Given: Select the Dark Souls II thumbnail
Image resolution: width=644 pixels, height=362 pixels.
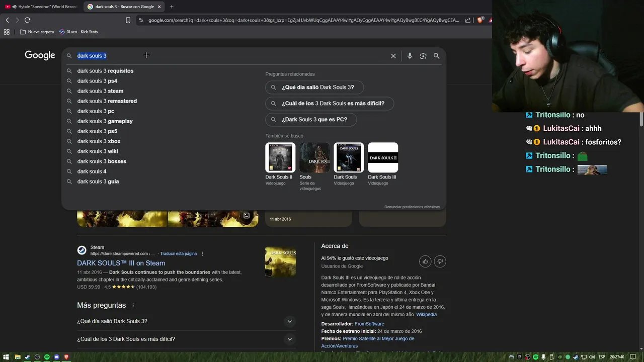Looking at the screenshot, I should coord(280,157).
